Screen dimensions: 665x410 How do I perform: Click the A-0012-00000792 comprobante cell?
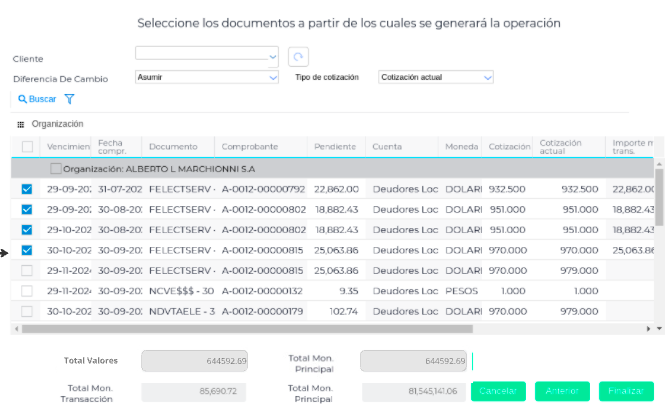tap(263, 189)
